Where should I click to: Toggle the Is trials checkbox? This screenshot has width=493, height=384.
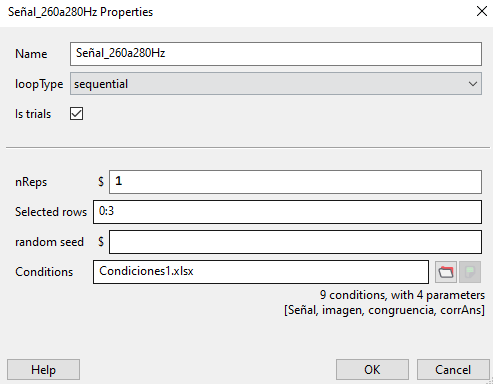(76, 114)
